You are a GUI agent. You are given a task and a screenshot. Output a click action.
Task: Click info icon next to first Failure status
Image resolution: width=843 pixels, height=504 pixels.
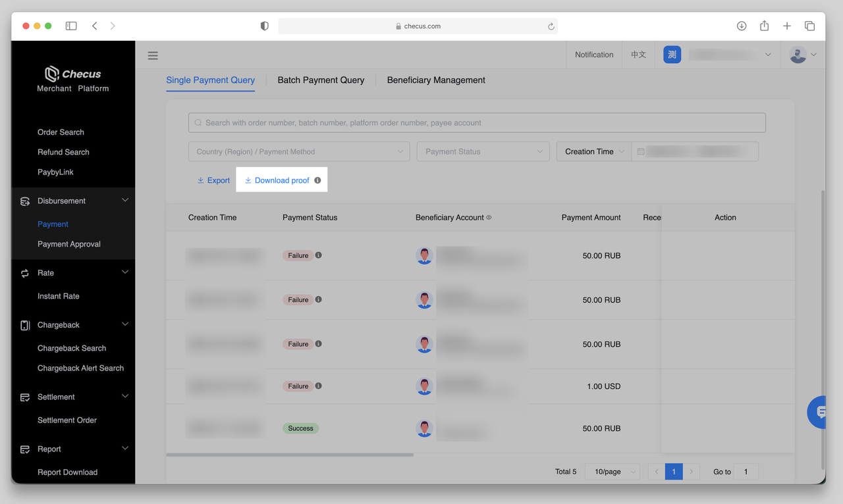(319, 255)
